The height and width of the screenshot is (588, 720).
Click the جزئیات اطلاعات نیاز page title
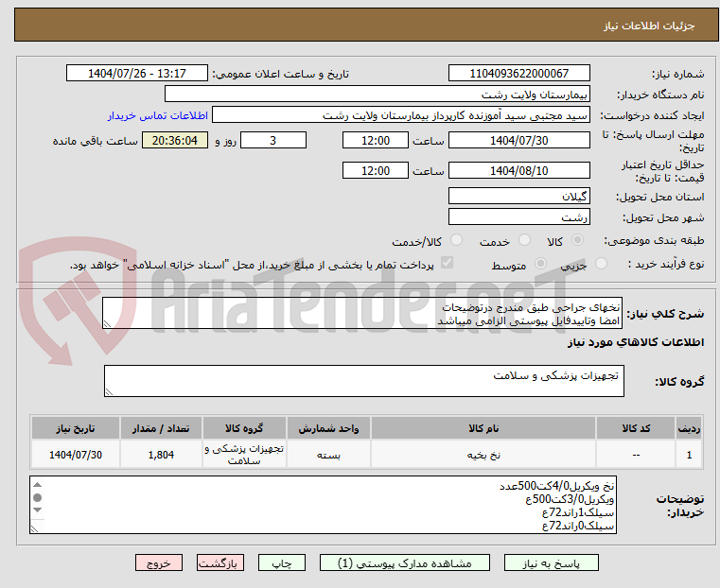click(x=649, y=26)
